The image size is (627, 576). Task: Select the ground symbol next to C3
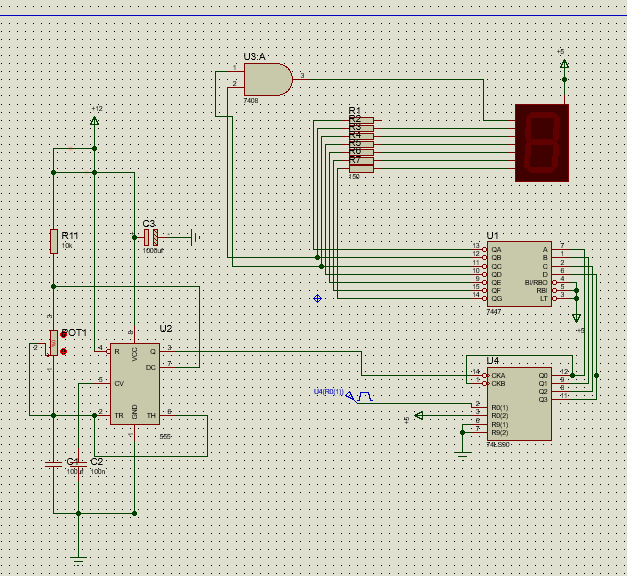[196, 238]
